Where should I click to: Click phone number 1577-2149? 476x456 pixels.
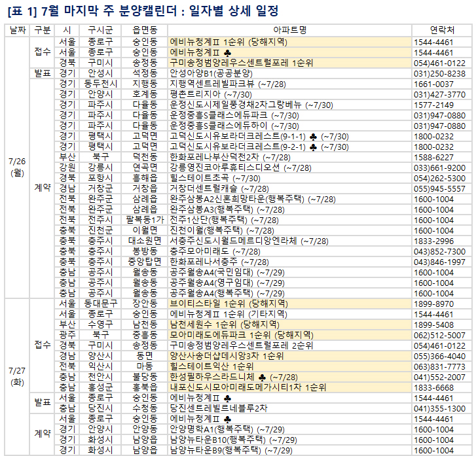click(x=433, y=105)
